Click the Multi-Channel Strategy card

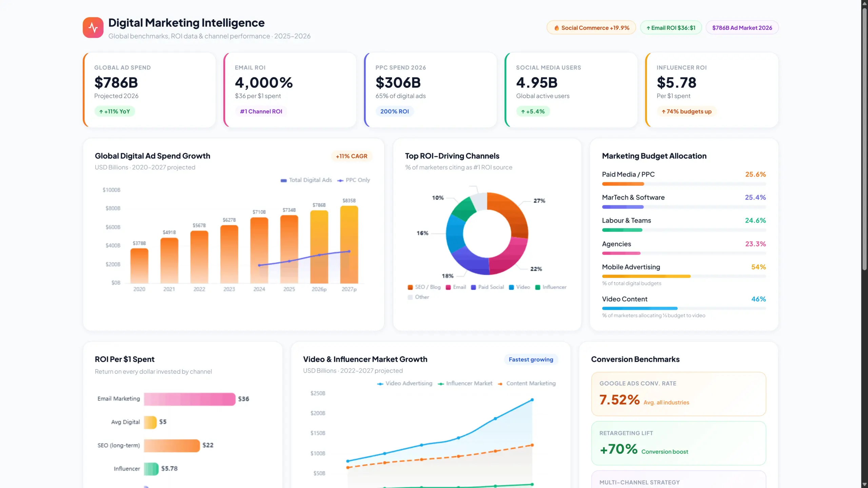pyautogui.click(x=678, y=479)
